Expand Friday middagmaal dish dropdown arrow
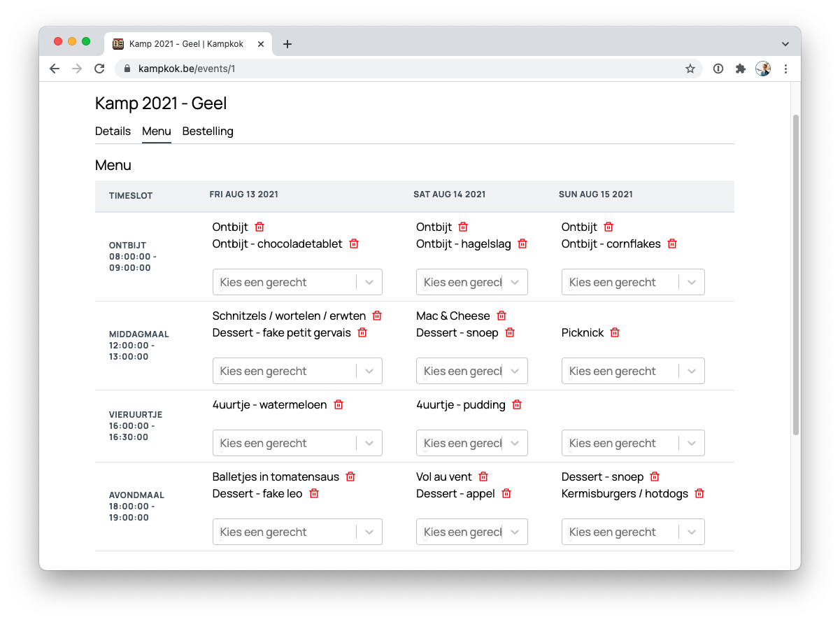This screenshot has width=840, height=622. coord(369,371)
